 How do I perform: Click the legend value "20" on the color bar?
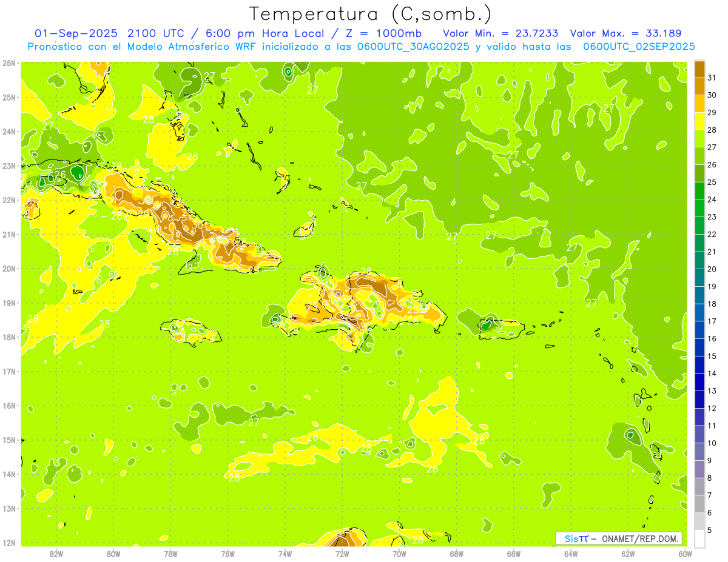click(712, 269)
